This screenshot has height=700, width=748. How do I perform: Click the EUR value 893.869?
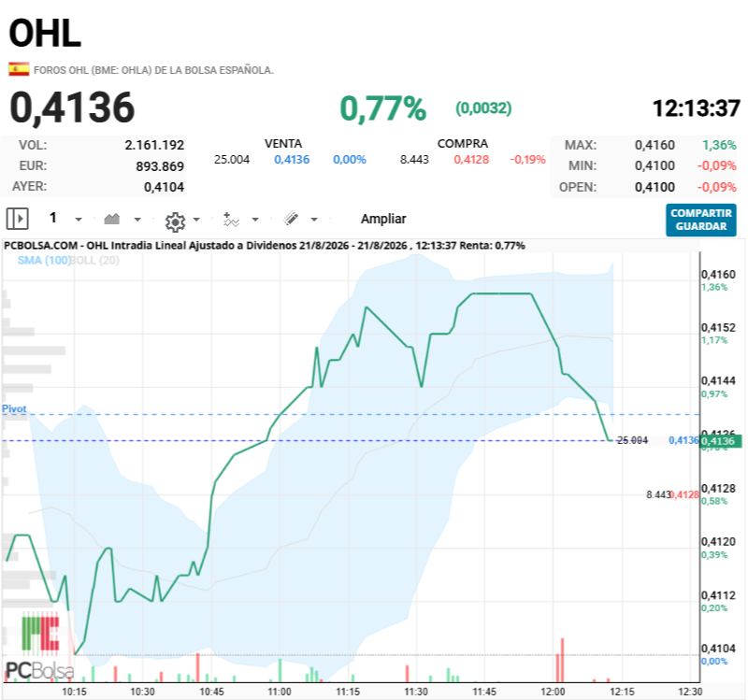[160, 166]
